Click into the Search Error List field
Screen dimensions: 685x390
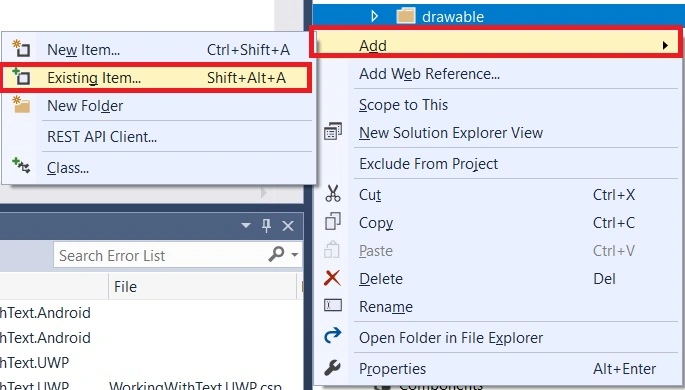162,255
